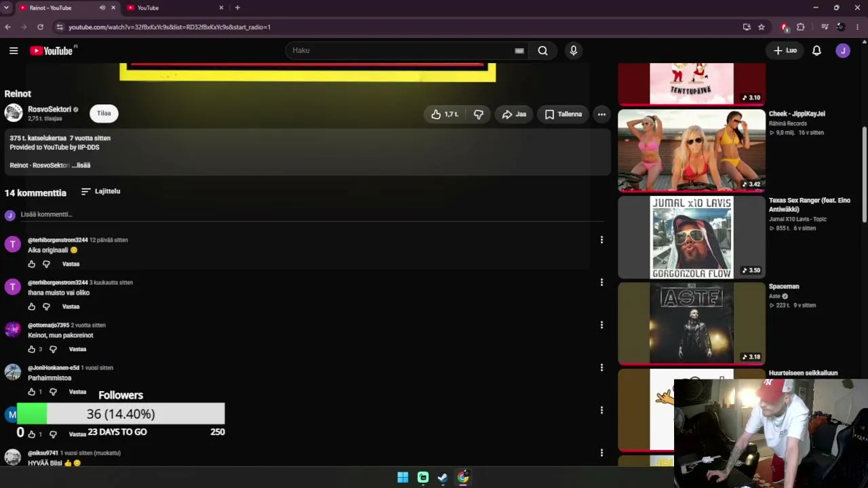Open the Aste 'Spaceman' video thumbnail
The width and height of the screenshot is (868, 488).
point(692,323)
